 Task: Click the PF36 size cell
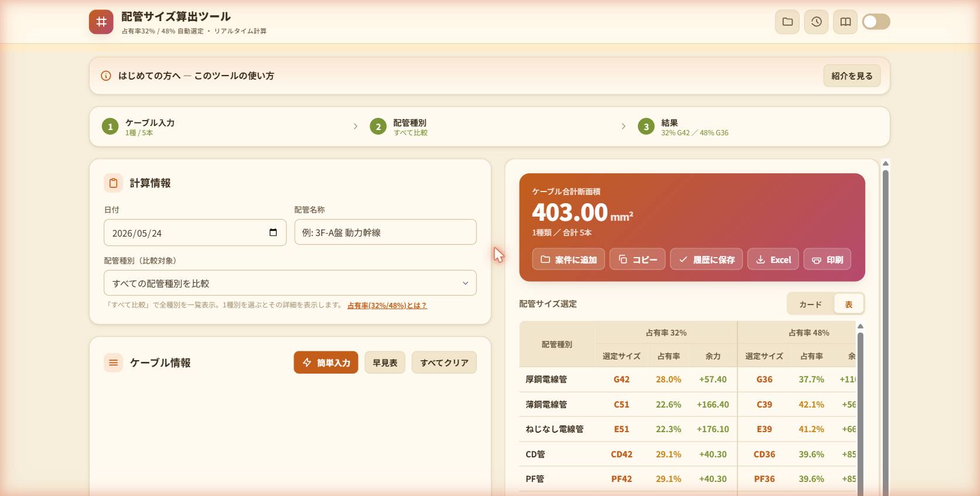point(764,479)
